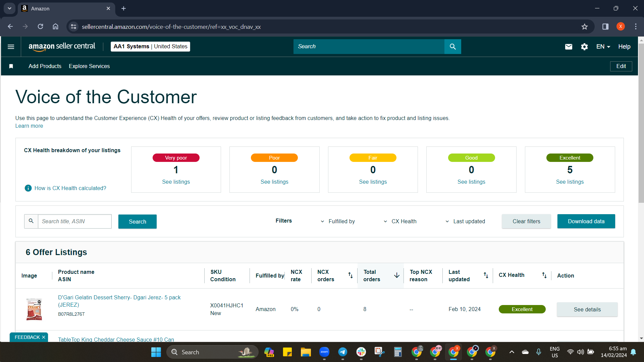Click the teal Search button
Viewport: 644px width, 362px height.
pyautogui.click(x=138, y=222)
